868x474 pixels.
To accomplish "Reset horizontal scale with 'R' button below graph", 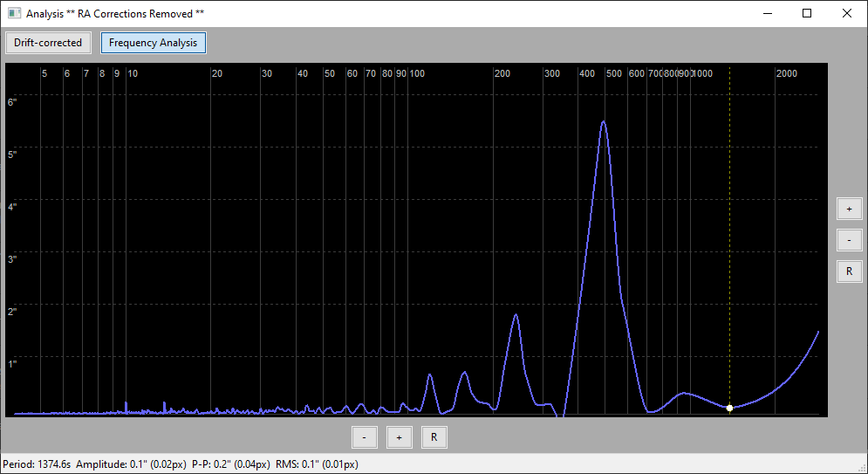I will pyautogui.click(x=434, y=436).
